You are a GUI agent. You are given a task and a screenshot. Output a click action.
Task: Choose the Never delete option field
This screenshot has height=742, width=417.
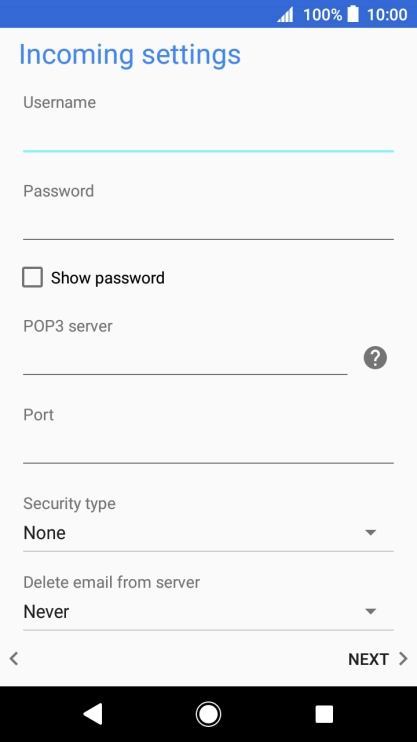tap(208, 612)
